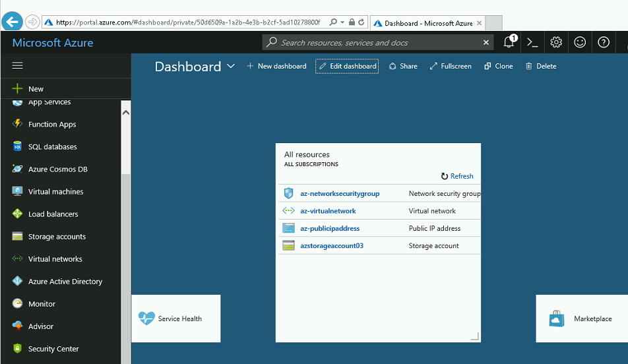The width and height of the screenshot is (628, 364).
Task: Click sidebar scrollbar up arrow
Action: (126, 113)
